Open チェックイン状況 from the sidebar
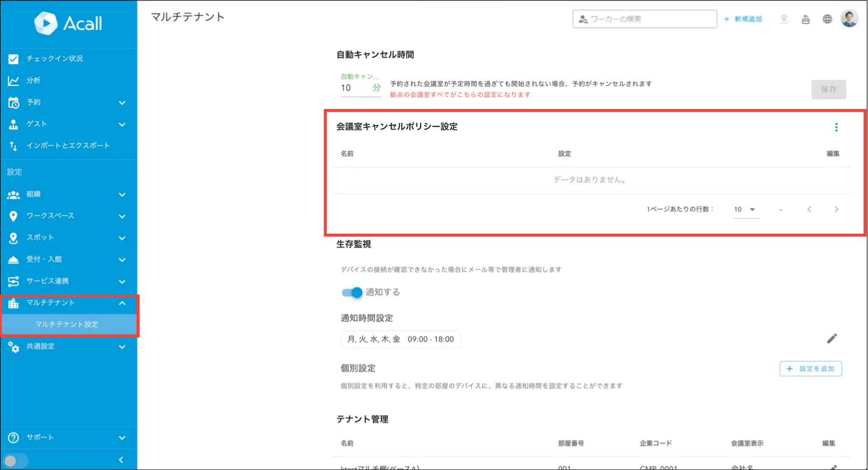The image size is (868, 470). [x=54, y=59]
